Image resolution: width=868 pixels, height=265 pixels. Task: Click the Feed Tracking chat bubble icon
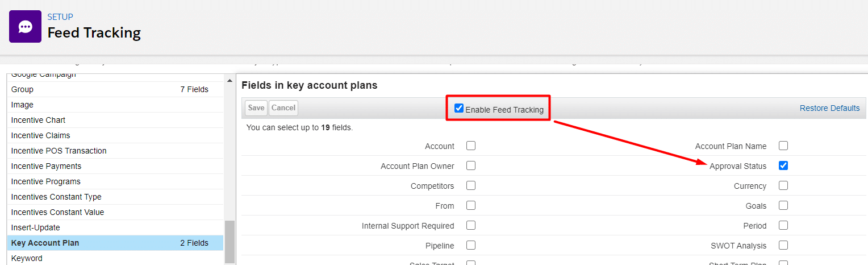(x=25, y=26)
